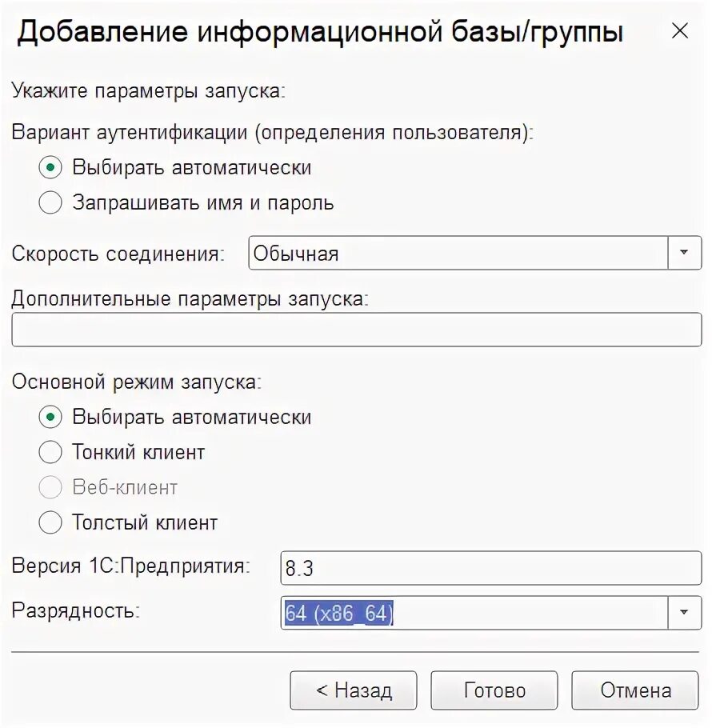
Task: Click the '64 (x86_64)' bitness field
Action: coord(474,613)
